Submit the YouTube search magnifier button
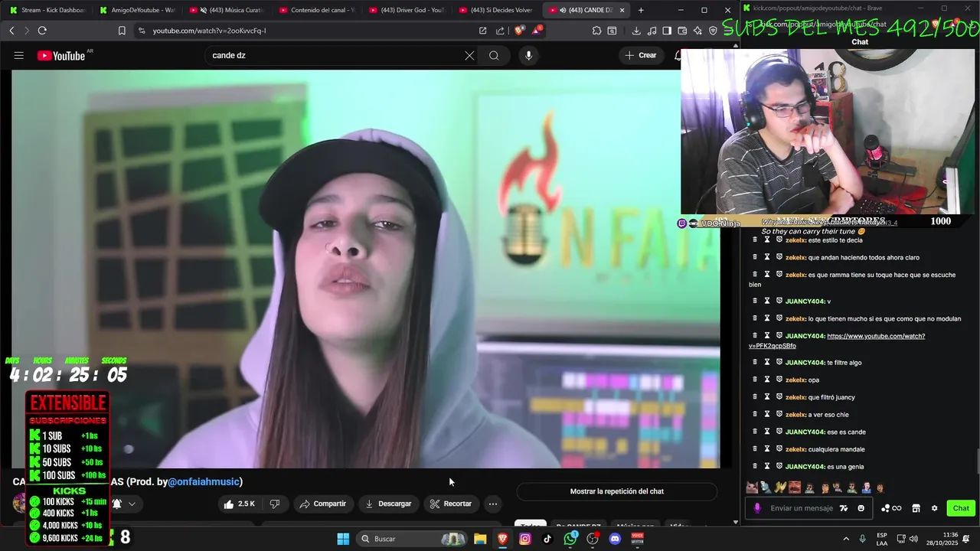 494,55
